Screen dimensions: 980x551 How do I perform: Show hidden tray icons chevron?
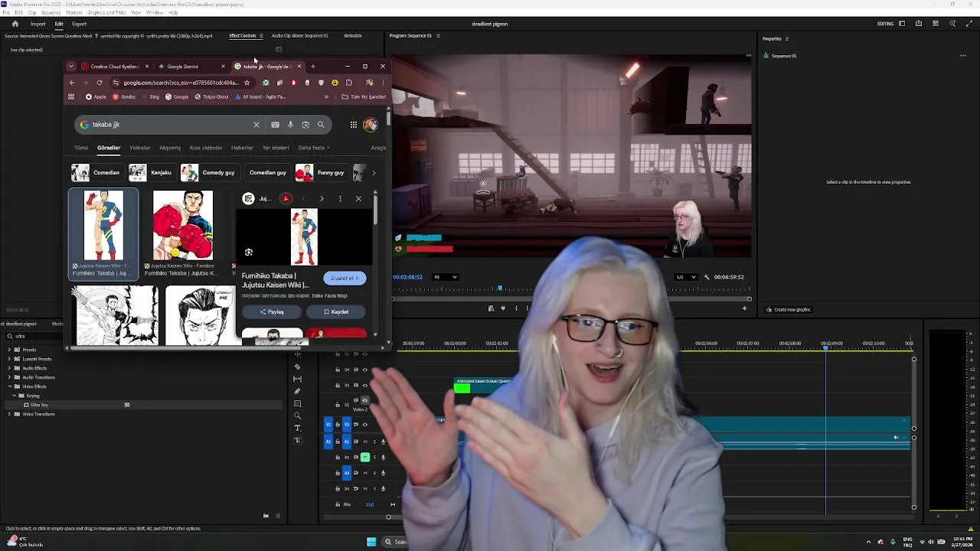(868, 542)
